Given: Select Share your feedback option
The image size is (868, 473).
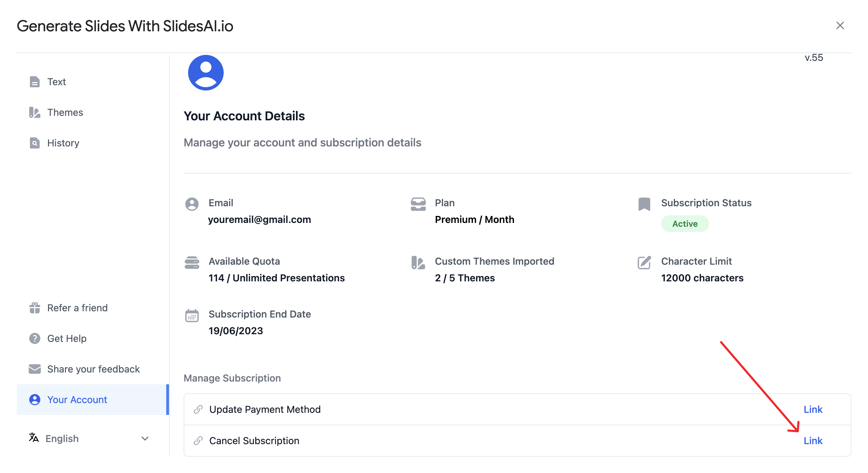Looking at the screenshot, I should pos(93,369).
